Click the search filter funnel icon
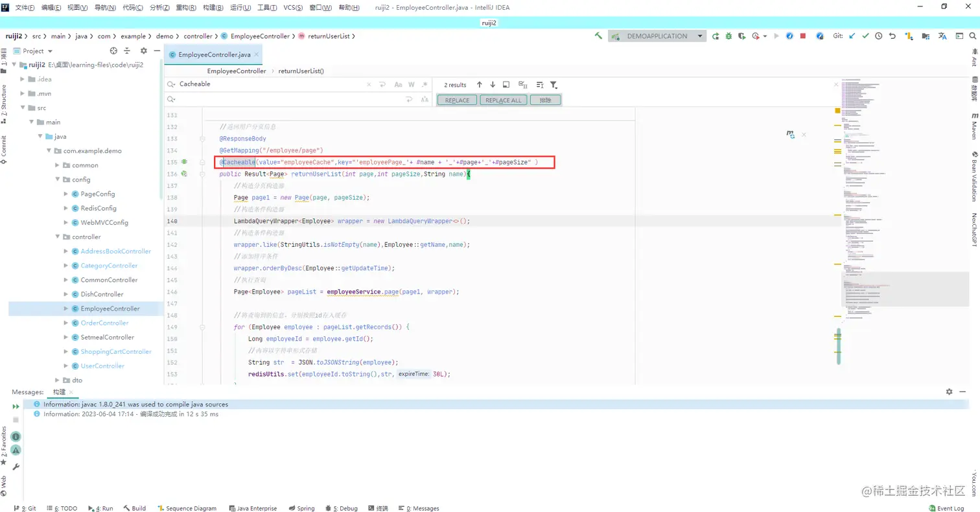The width and height of the screenshot is (980, 512). (x=554, y=85)
